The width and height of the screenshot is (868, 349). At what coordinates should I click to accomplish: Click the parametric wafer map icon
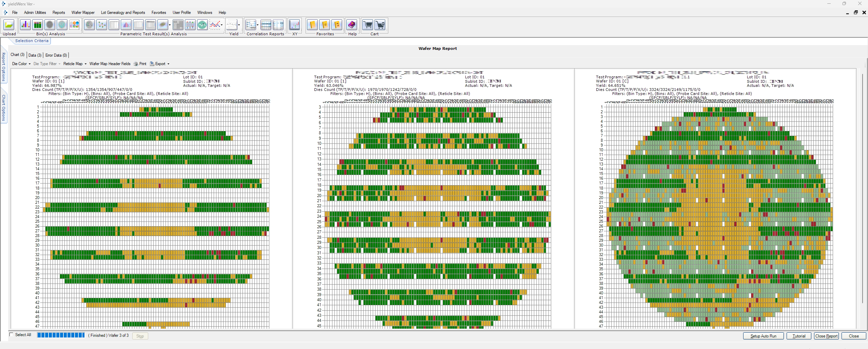pyautogui.click(x=90, y=25)
